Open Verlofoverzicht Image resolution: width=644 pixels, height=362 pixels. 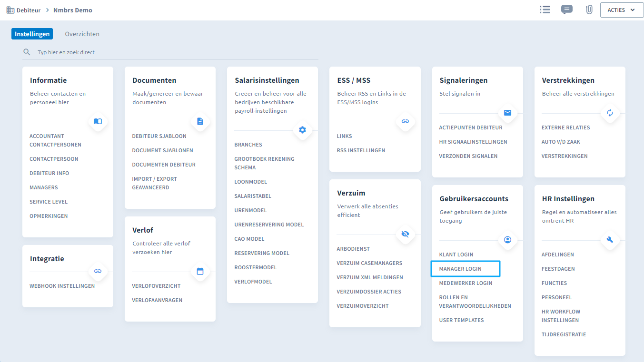coord(156,286)
